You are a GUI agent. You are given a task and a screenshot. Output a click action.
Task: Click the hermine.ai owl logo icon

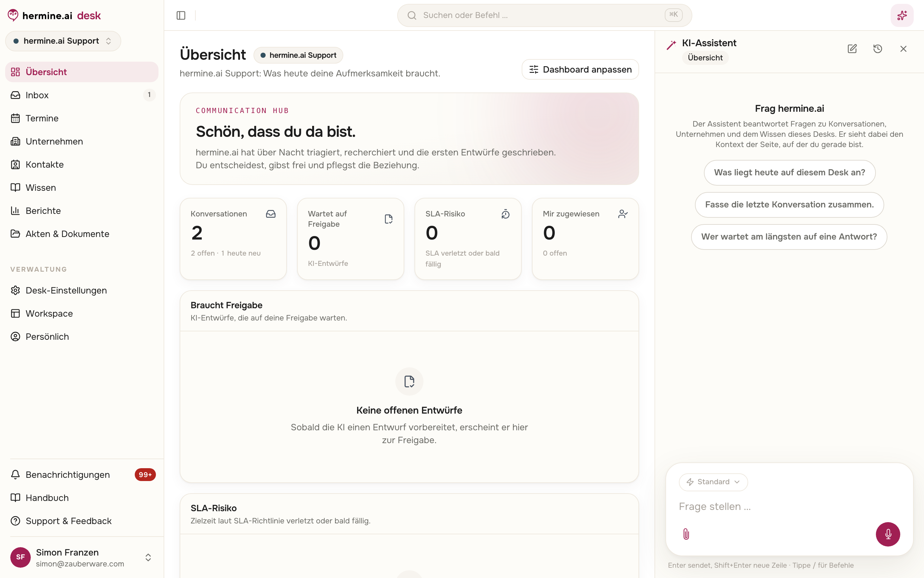pos(13,15)
